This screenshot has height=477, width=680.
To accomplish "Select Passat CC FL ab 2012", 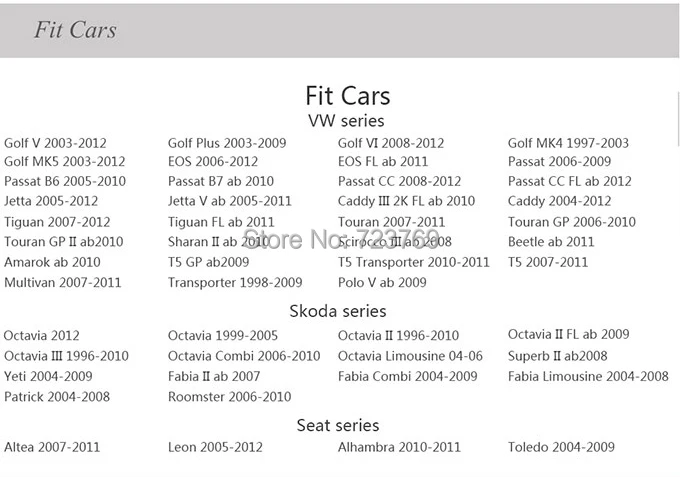I will point(570,181).
